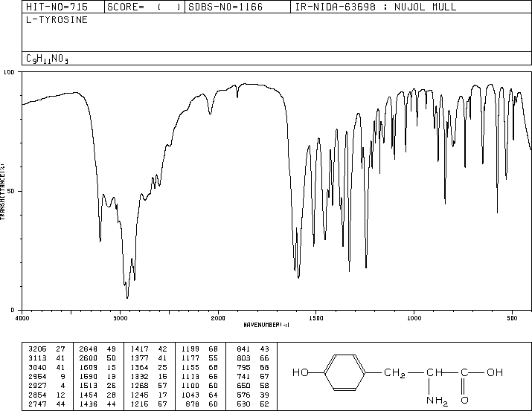Click the 500 wavenumber axis label
The height and width of the screenshot is (411, 532).
[512, 318]
